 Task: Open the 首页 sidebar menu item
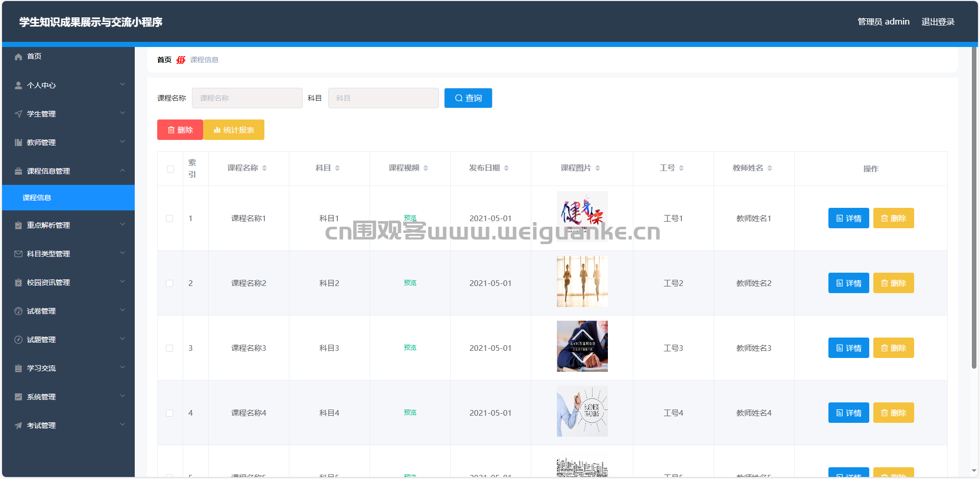68,57
